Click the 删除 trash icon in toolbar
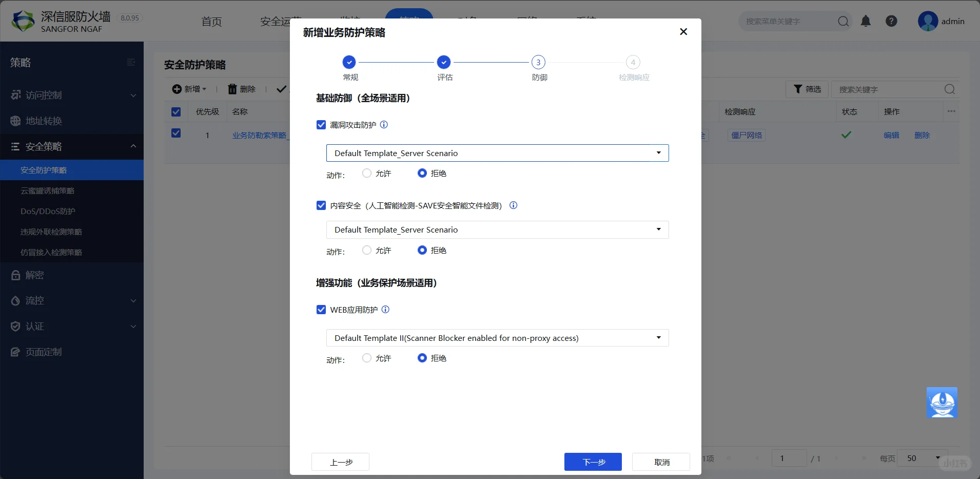Screen dimensions: 980x479 [232, 89]
